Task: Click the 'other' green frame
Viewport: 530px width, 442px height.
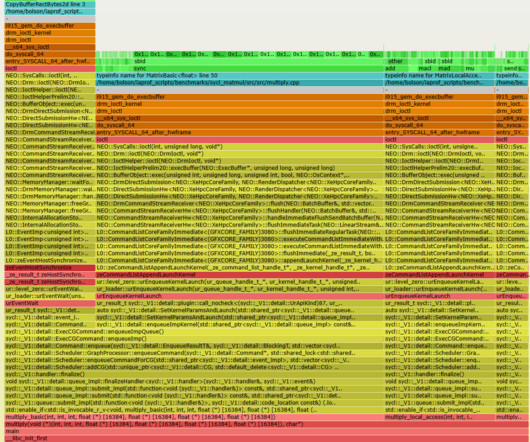Action: pos(396,61)
